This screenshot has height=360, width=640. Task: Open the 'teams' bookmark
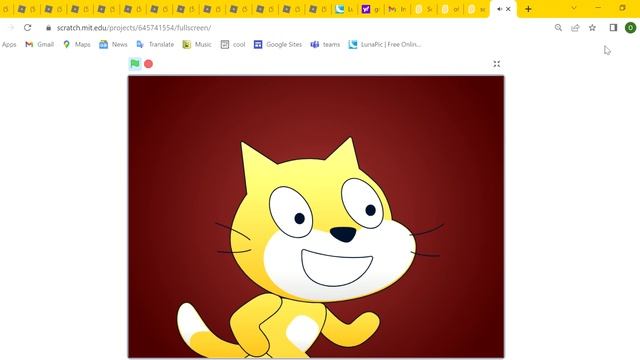(x=325, y=44)
